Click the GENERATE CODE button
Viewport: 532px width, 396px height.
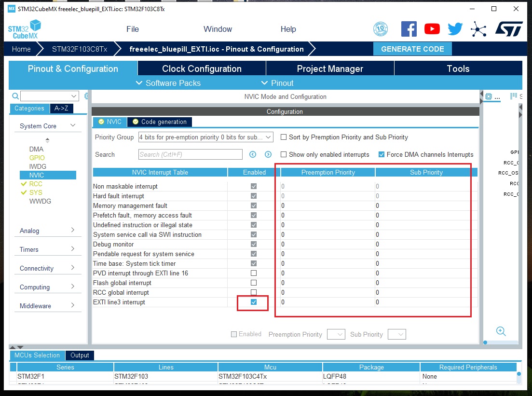point(412,49)
